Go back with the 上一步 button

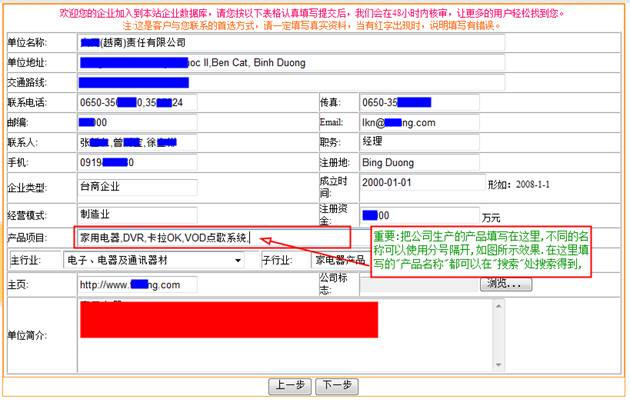[289, 386]
